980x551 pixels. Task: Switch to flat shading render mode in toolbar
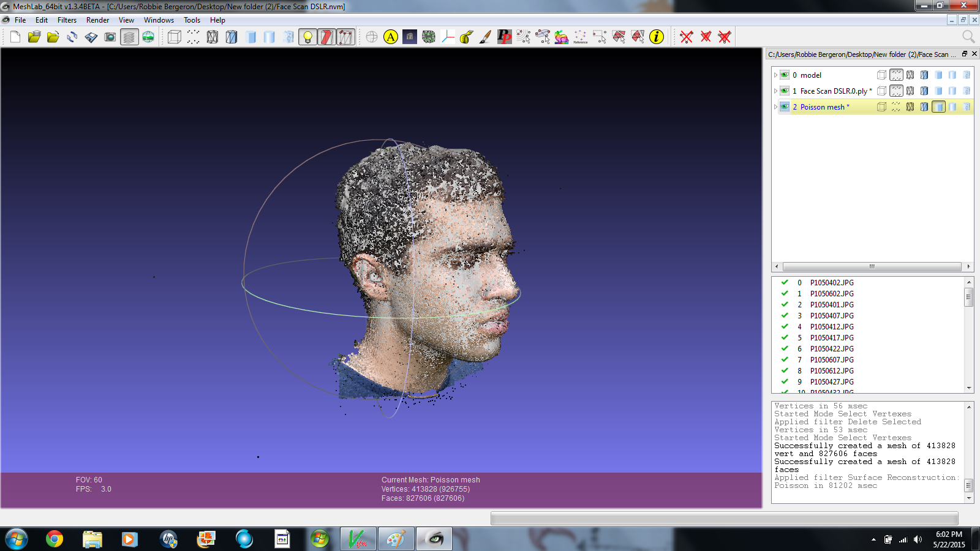tap(251, 37)
